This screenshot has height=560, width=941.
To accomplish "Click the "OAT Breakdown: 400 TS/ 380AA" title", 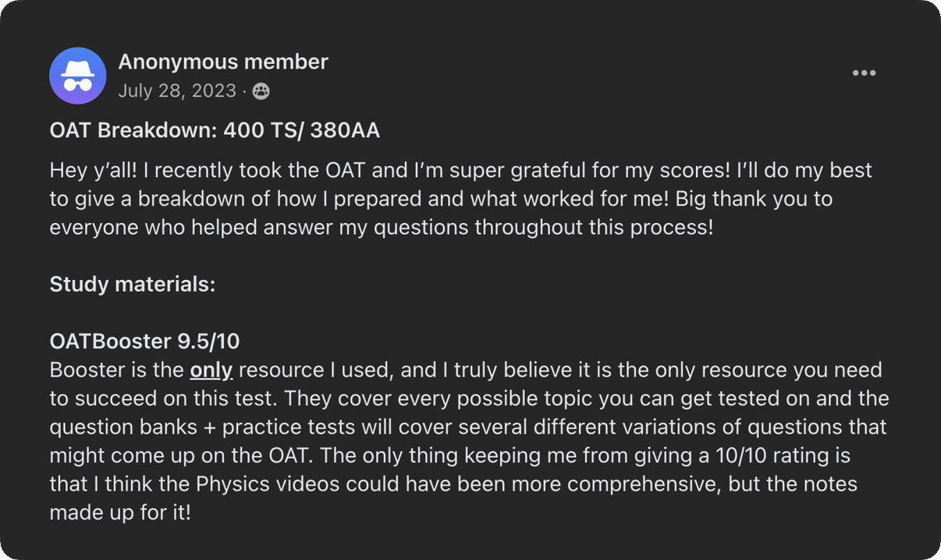I will pos(215,130).
